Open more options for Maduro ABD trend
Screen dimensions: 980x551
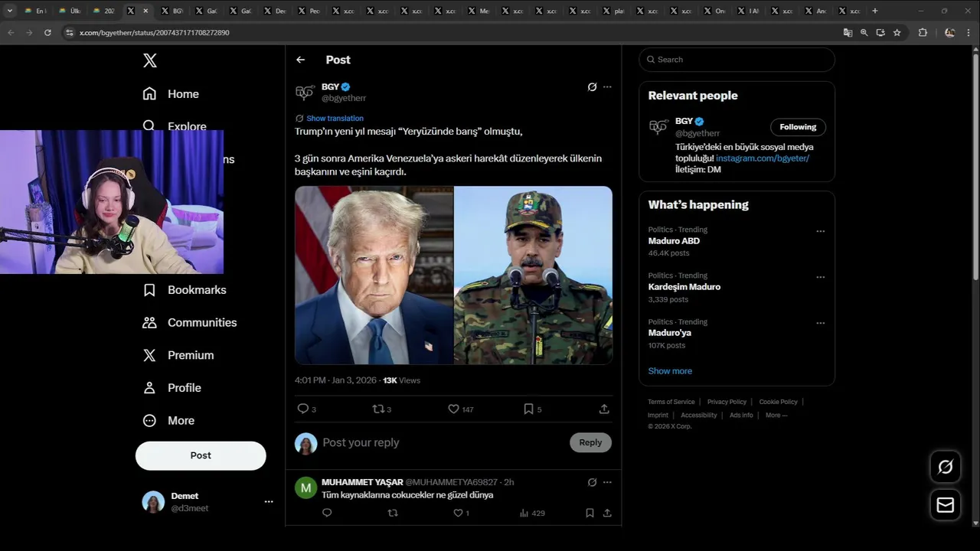(x=820, y=231)
